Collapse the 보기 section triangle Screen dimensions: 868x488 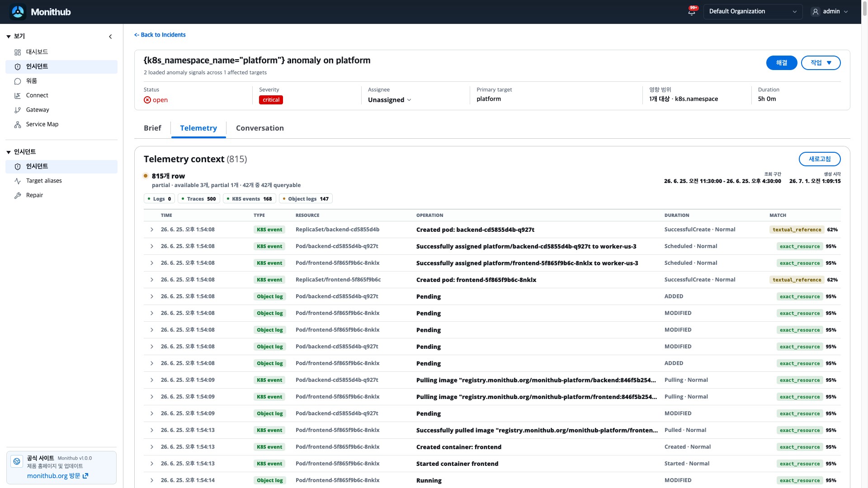click(x=9, y=37)
